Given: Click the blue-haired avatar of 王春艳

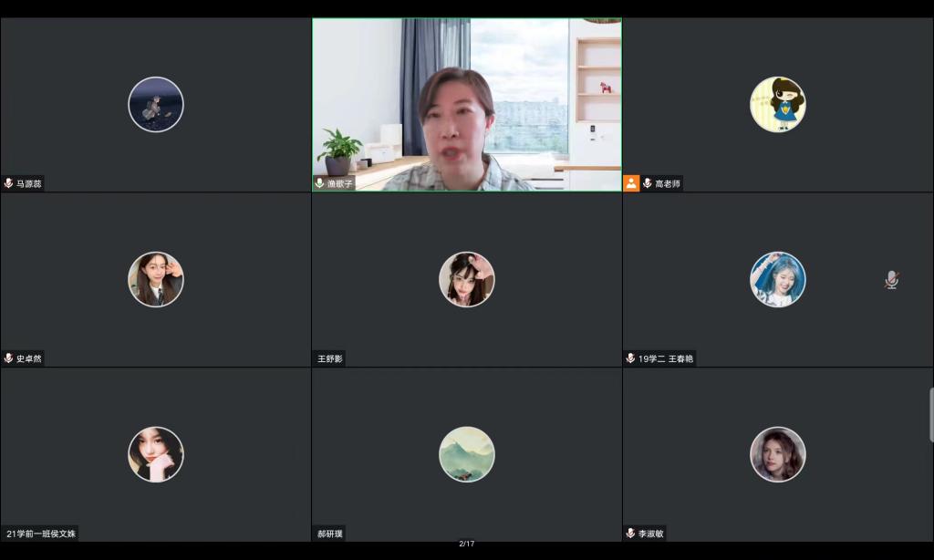Looking at the screenshot, I should (x=777, y=279).
